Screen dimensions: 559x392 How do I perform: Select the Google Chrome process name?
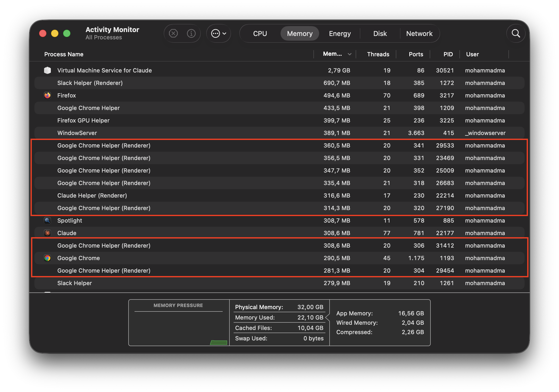click(x=78, y=258)
